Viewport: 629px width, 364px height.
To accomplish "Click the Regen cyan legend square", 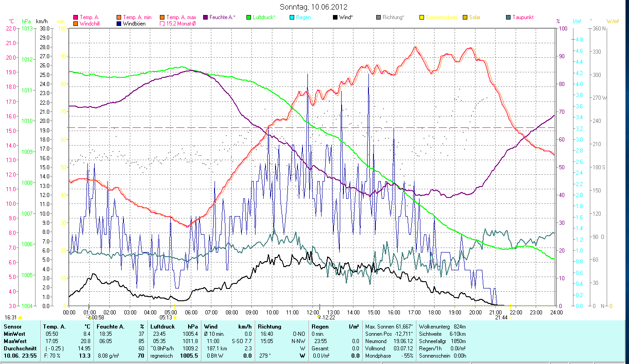I will 292,17.
